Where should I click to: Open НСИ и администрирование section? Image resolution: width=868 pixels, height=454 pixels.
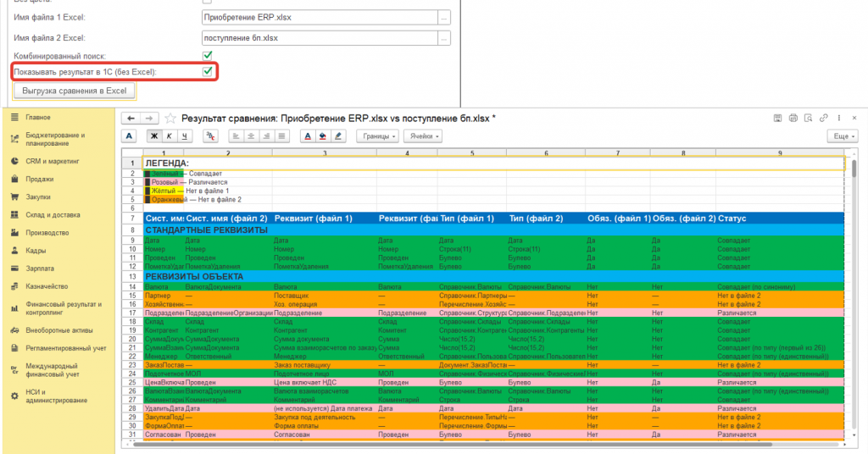57,396
